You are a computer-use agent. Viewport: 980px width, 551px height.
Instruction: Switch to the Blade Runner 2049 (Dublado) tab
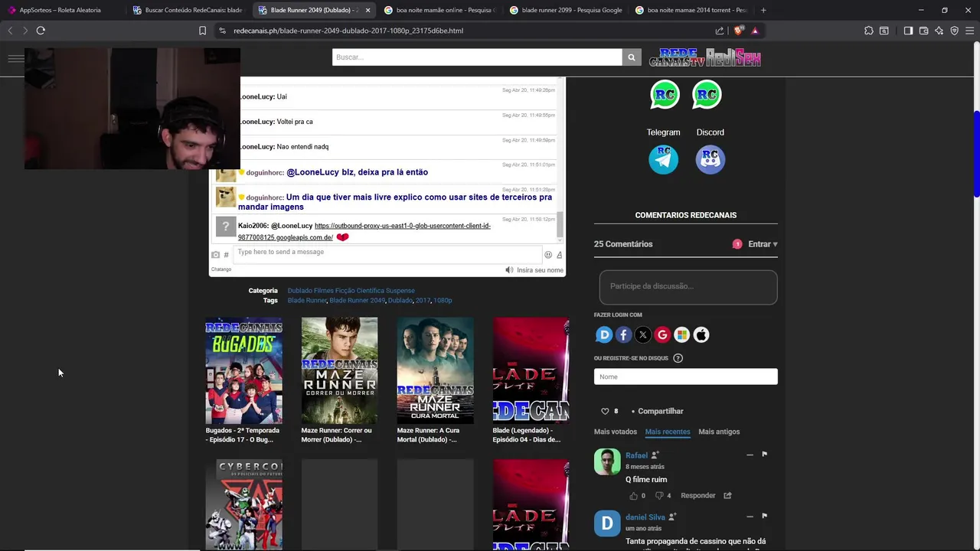(x=314, y=10)
